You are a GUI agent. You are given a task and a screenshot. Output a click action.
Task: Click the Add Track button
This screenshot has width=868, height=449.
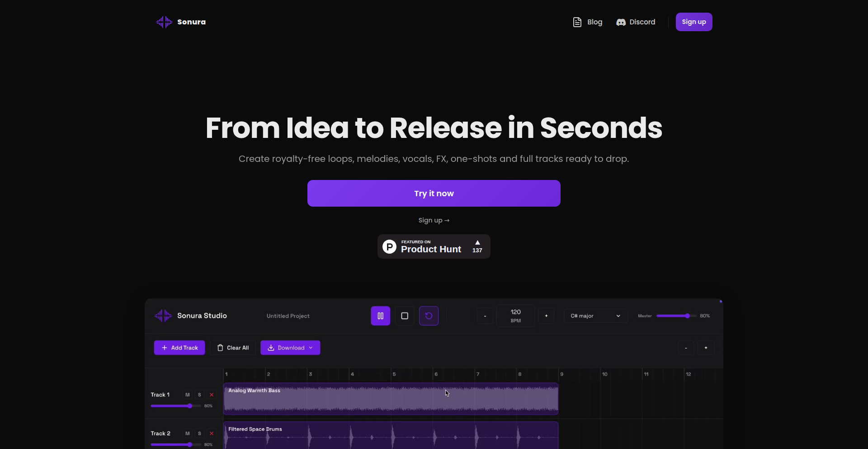click(x=179, y=348)
